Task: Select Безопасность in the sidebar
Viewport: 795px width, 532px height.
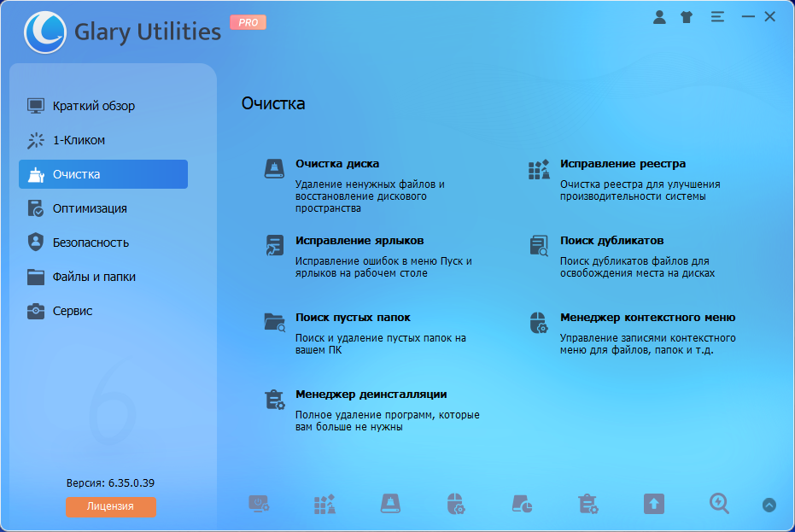Action: 91,243
